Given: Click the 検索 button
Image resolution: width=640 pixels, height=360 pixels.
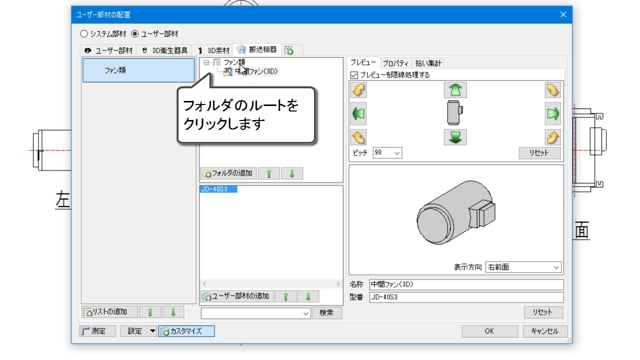Looking at the screenshot, I should [327, 313].
